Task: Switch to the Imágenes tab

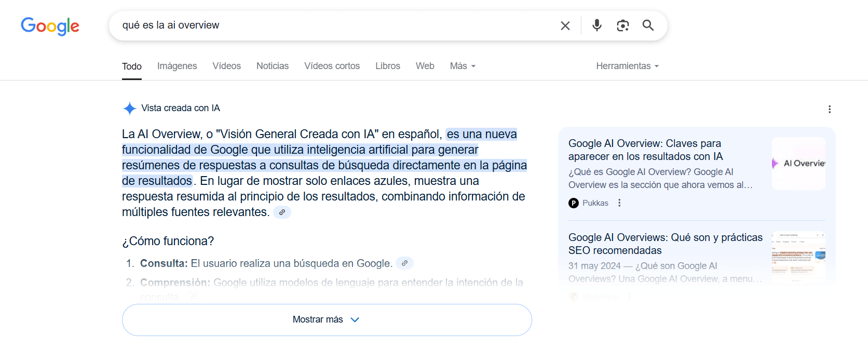Action: point(177,66)
